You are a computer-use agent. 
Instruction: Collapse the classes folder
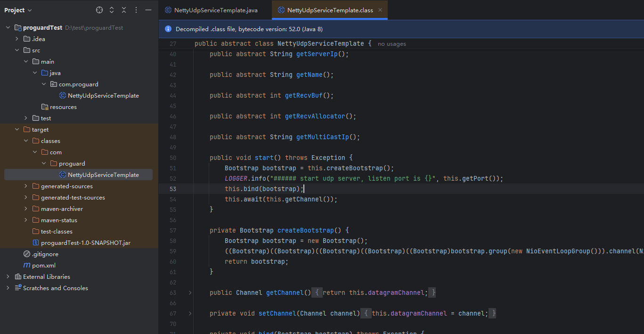tap(26, 141)
